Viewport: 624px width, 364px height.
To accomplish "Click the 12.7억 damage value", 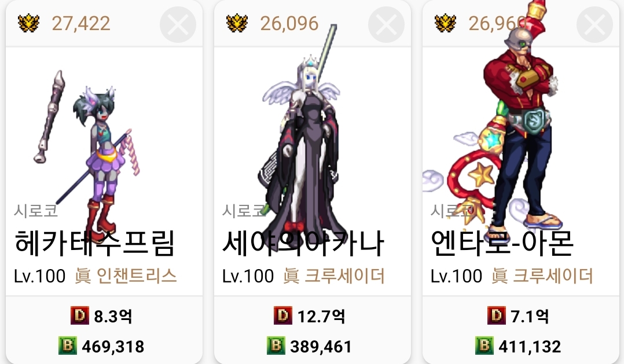I will (321, 317).
